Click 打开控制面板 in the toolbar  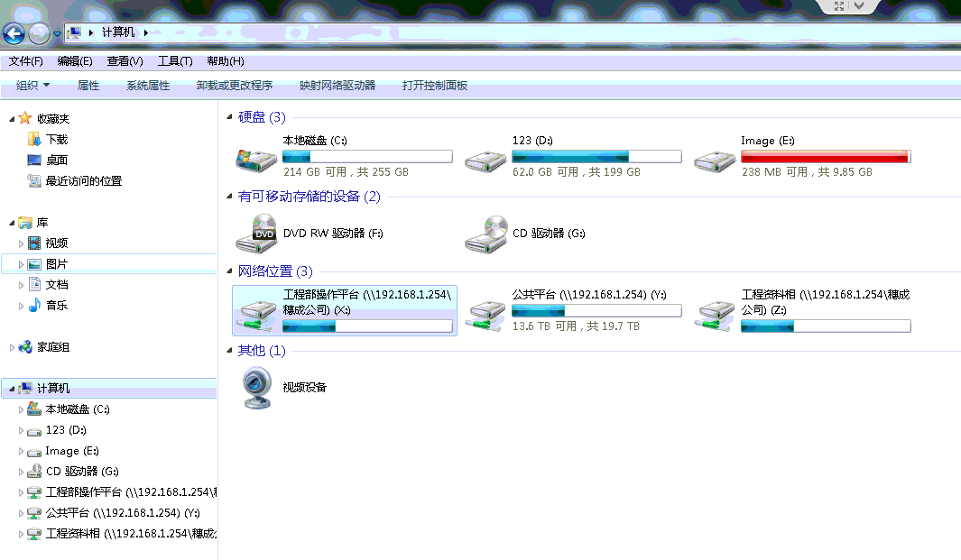435,86
